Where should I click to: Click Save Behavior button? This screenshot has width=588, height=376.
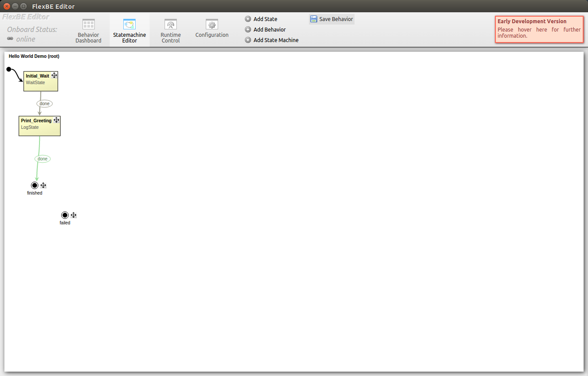point(331,19)
